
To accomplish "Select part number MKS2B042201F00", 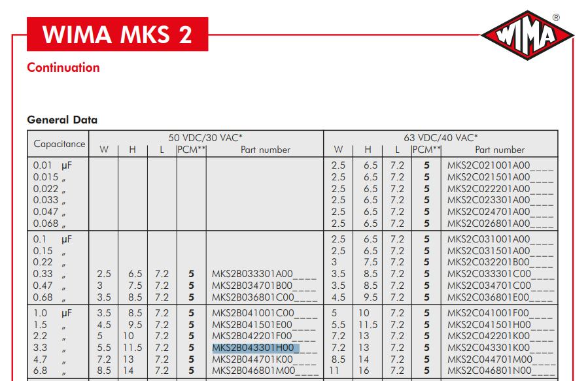I will (252, 336).
